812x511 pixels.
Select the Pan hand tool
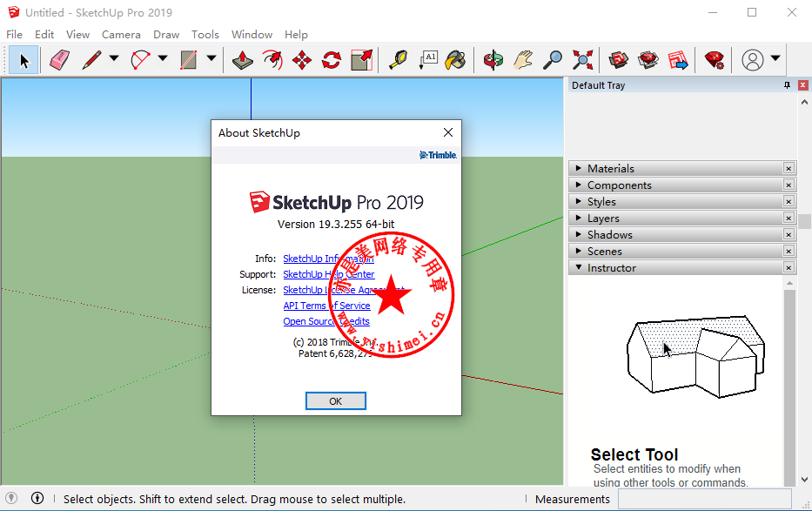[x=523, y=60]
